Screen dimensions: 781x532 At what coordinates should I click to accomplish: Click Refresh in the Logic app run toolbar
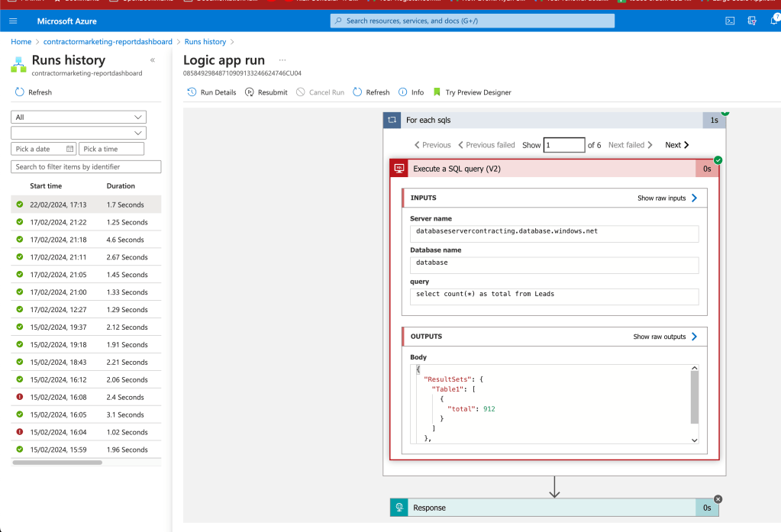click(371, 92)
